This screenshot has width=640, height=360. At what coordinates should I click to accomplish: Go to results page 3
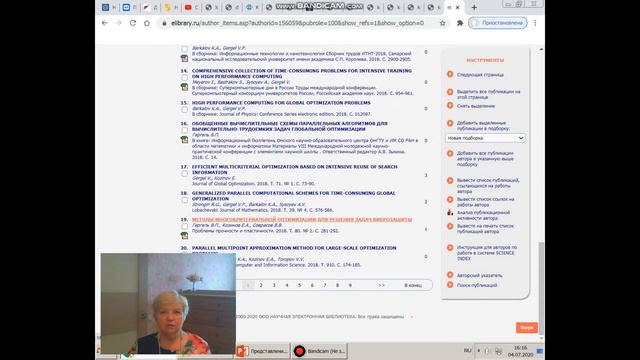tap(274, 285)
